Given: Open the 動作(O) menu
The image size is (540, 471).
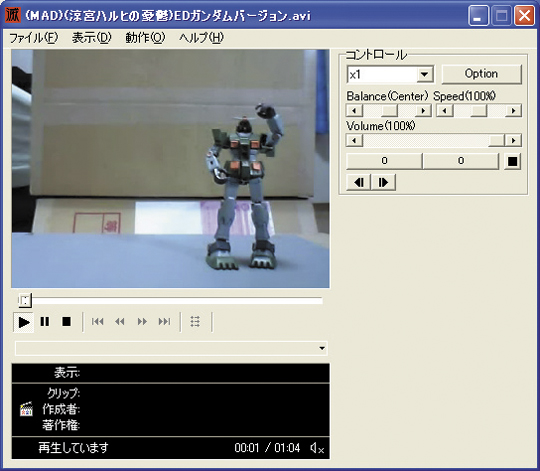Looking at the screenshot, I should (145, 38).
